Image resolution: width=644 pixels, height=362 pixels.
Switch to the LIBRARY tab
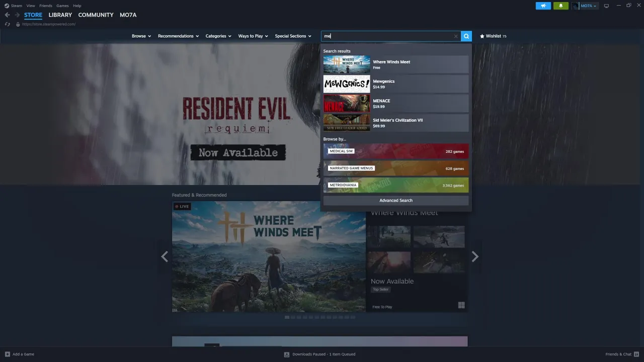click(x=60, y=15)
